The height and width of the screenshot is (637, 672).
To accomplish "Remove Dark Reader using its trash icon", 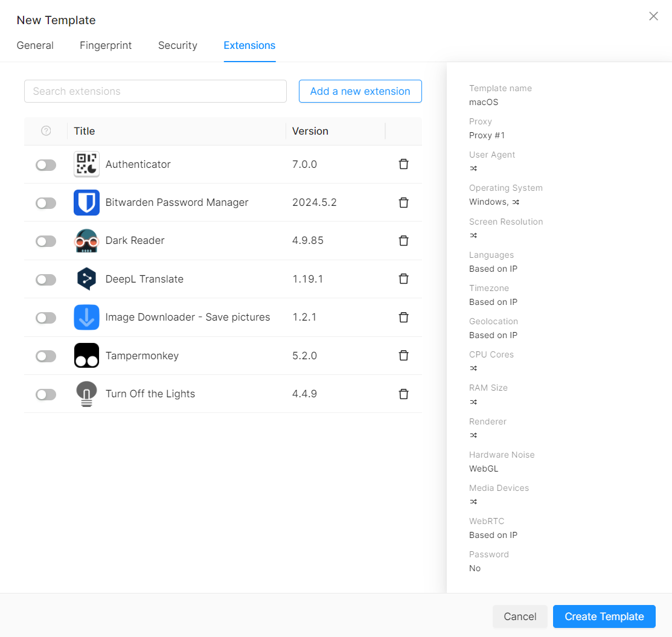I will (x=403, y=240).
